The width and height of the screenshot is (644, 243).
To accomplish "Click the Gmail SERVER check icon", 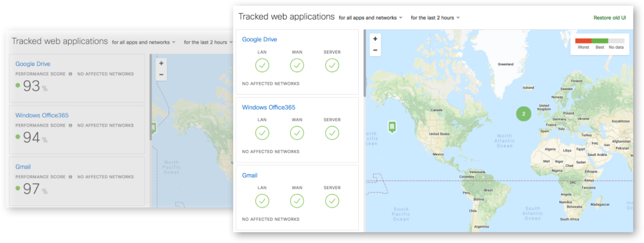I will 332,201.
